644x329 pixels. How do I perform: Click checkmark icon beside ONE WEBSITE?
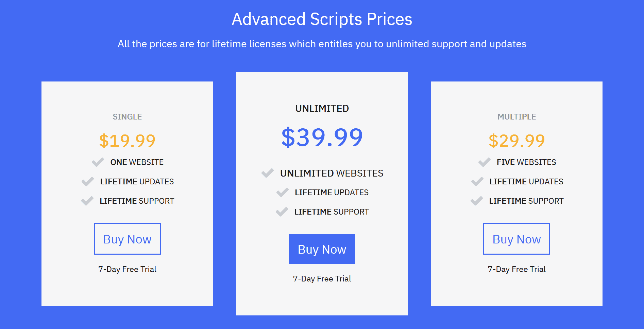point(98,162)
